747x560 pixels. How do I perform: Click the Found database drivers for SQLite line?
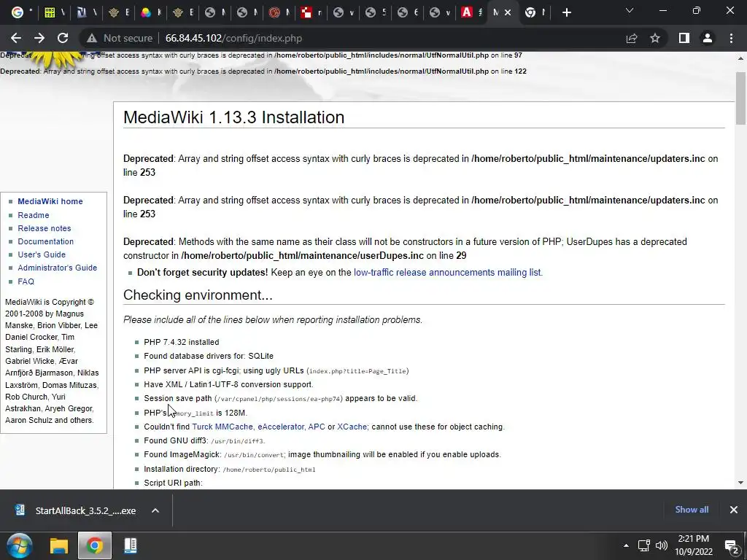209,356
